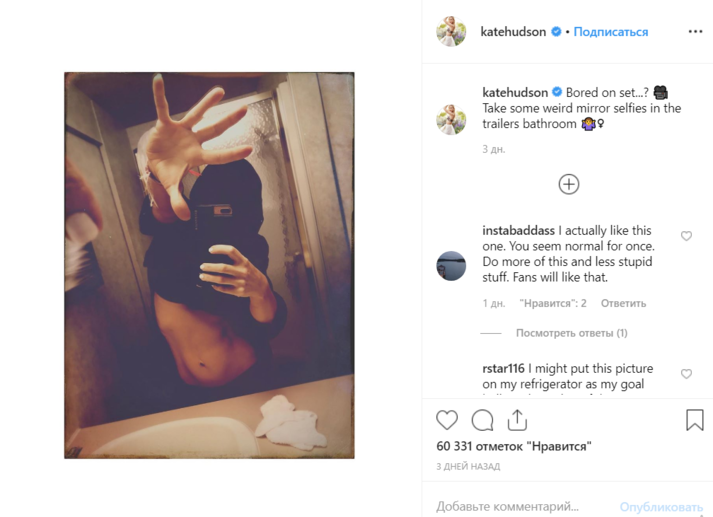The image size is (713, 517).
Task: Open the three-dot options menu
Action: (x=695, y=31)
